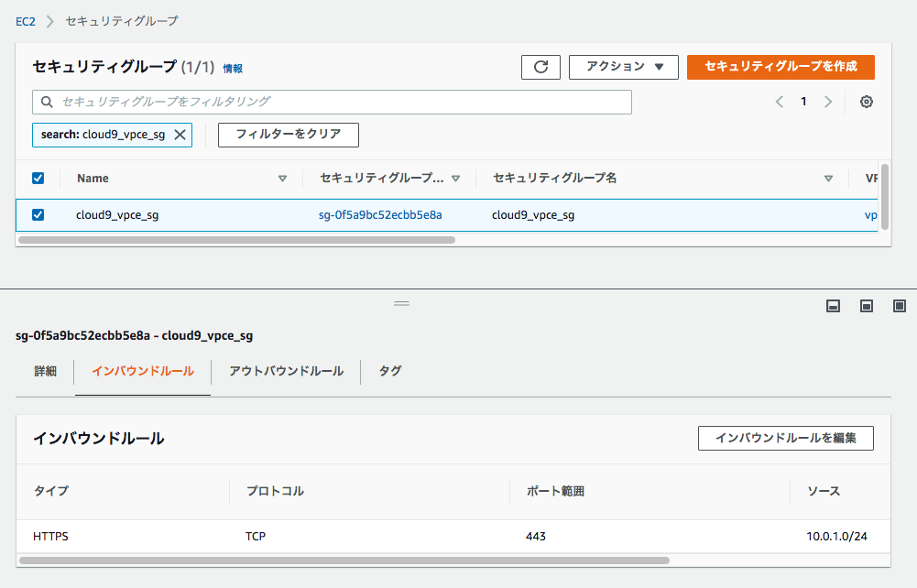917x588 pixels.
Task: Uncheck the select-all checkbox in the header
Action: pyautogui.click(x=38, y=178)
